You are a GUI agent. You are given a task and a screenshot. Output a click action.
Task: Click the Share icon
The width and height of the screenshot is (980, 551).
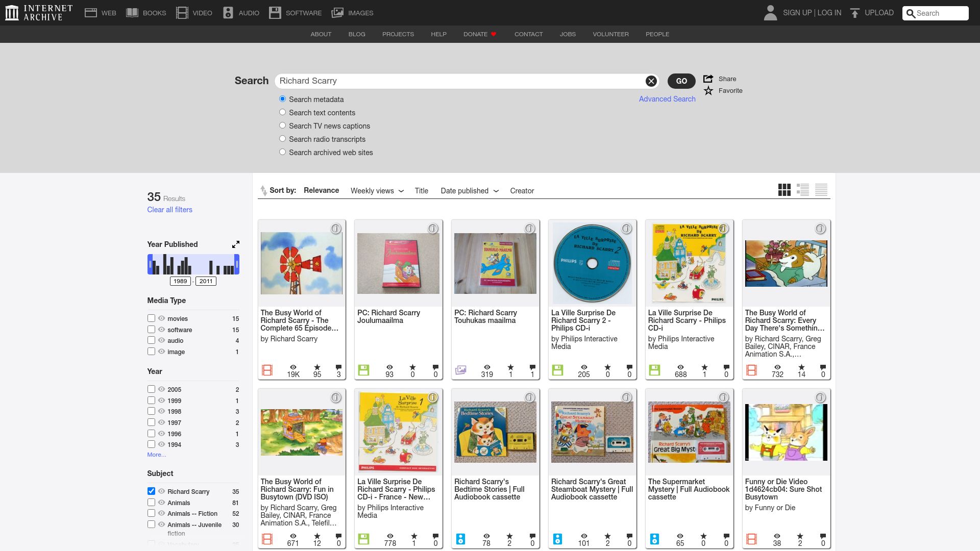coord(708,79)
